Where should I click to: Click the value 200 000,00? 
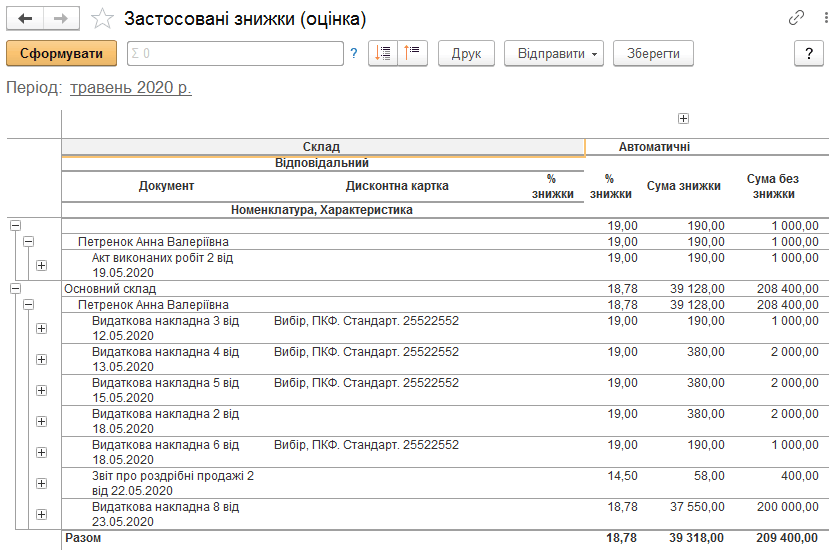point(788,507)
